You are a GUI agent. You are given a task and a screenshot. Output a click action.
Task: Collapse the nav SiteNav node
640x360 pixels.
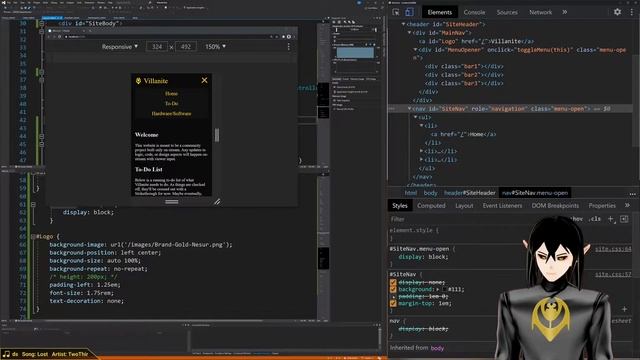(x=409, y=109)
